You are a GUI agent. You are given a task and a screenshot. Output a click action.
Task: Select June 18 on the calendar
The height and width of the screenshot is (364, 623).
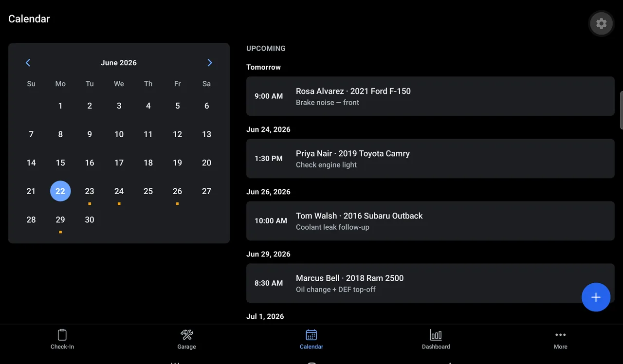click(x=148, y=163)
